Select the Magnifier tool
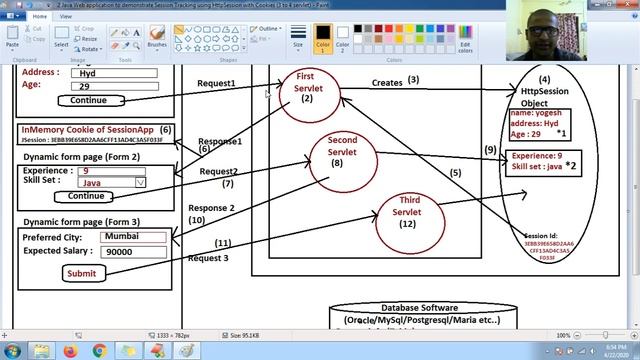640x360 pixels. tap(136, 46)
